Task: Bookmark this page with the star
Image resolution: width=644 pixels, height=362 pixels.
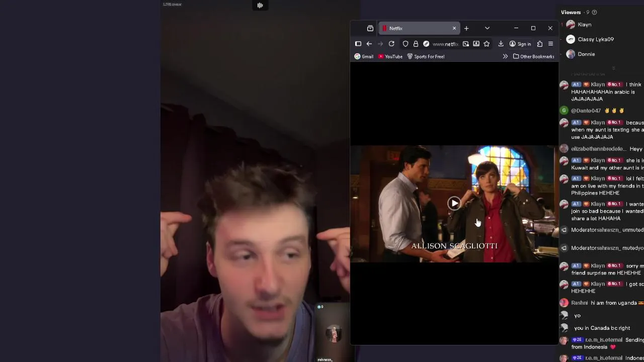Action: click(x=487, y=44)
